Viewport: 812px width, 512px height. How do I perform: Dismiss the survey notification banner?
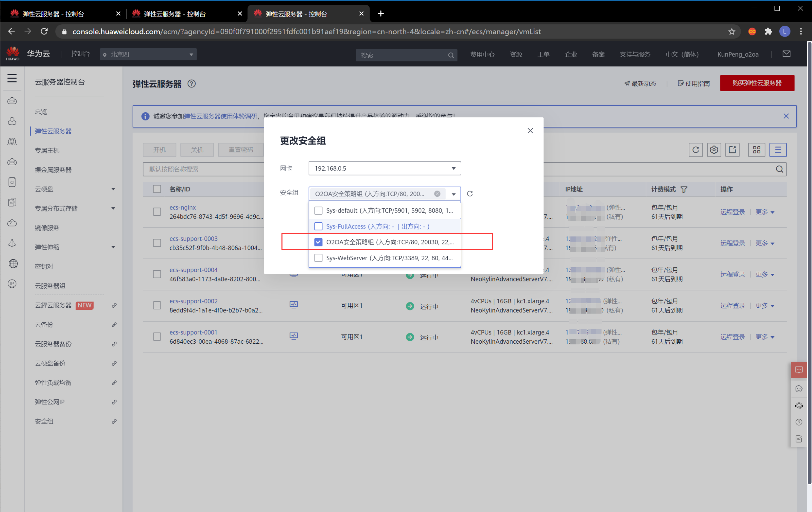(786, 116)
